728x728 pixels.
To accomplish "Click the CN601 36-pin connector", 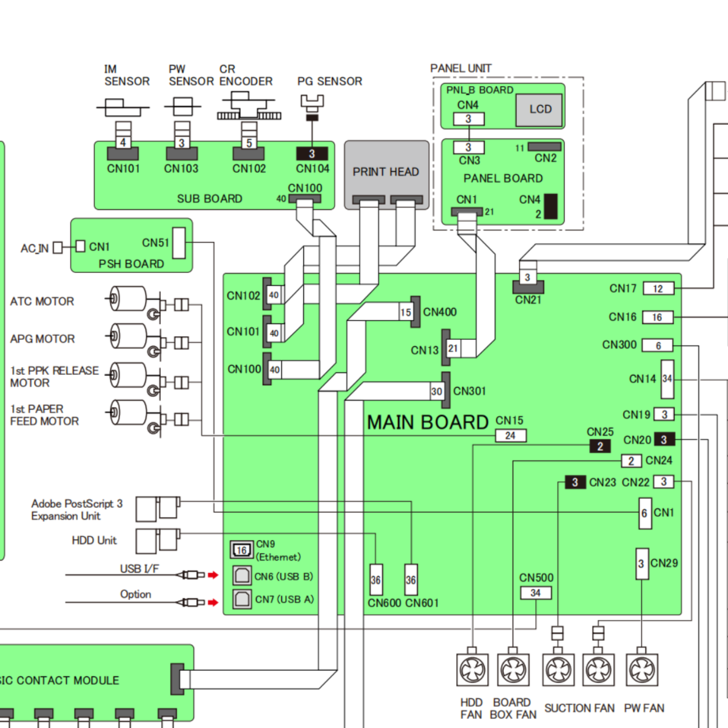I will coord(411,580).
